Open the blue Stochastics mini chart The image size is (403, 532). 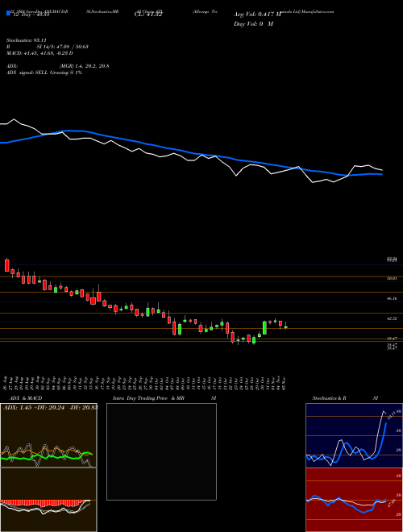point(354,435)
